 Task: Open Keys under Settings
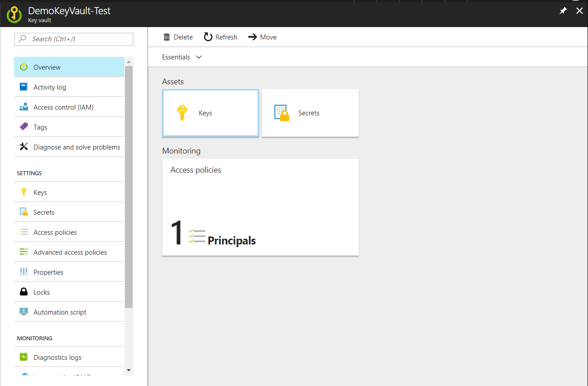69,192
